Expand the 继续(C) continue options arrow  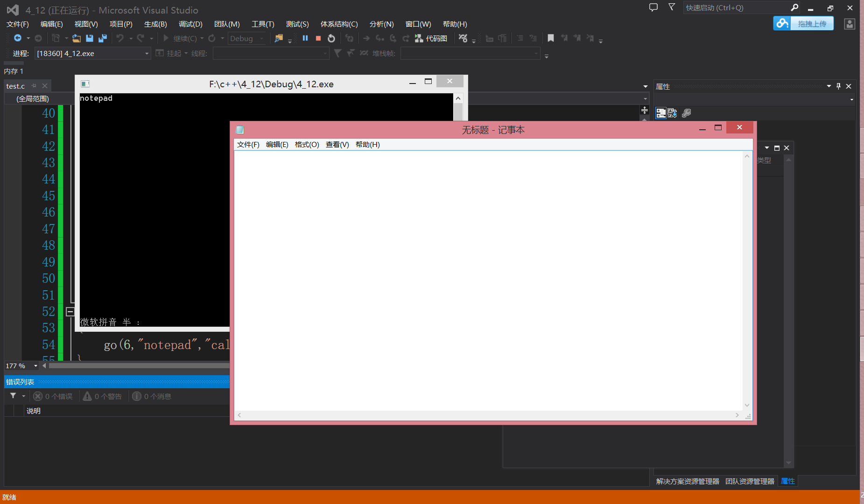pos(202,38)
